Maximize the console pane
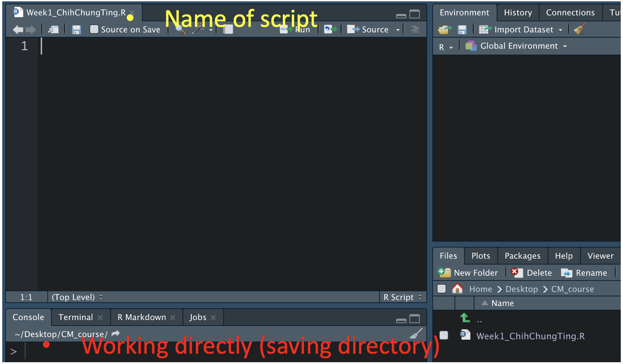Screen dimensions: 623x364 coord(415,319)
